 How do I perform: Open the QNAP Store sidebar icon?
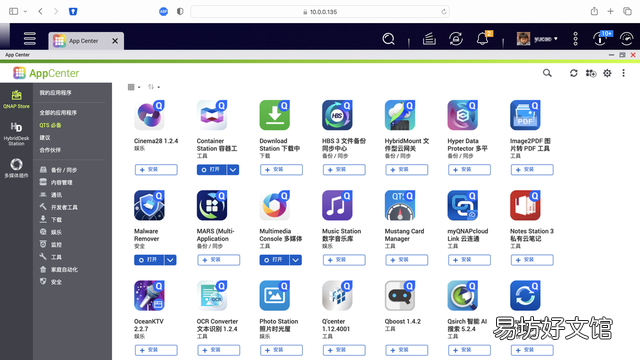point(16,99)
